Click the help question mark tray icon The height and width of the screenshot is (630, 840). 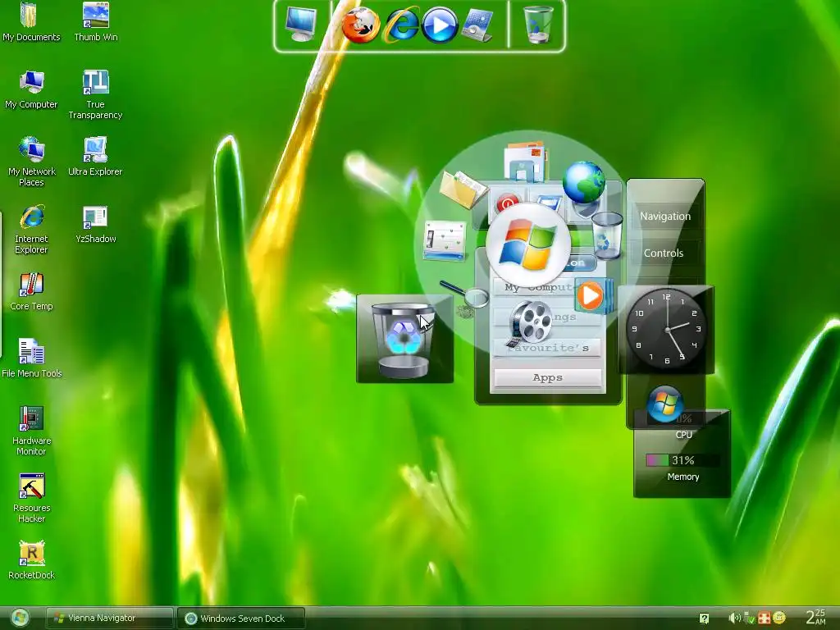tap(704, 619)
